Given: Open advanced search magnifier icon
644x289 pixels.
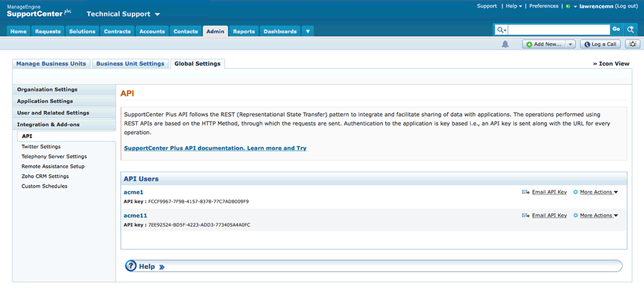Looking at the screenshot, I should point(631,30).
